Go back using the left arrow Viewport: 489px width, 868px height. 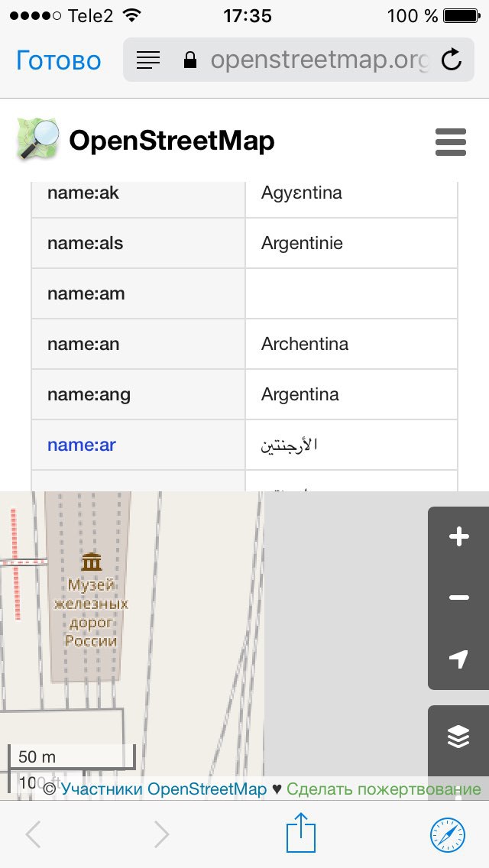(x=34, y=834)
